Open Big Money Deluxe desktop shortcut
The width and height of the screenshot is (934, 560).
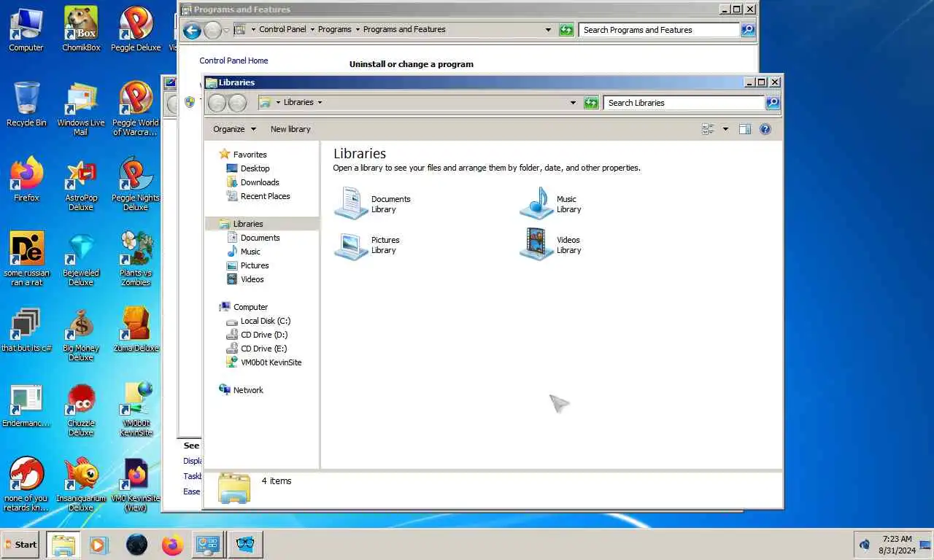tap(81, 334)
